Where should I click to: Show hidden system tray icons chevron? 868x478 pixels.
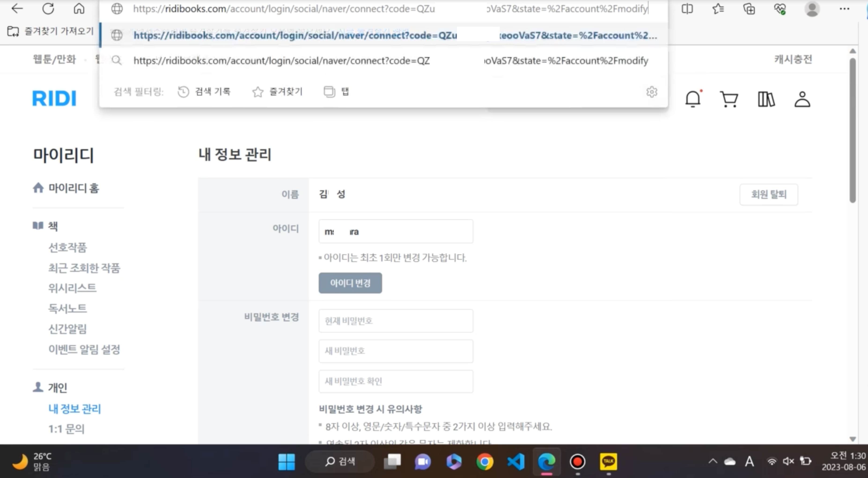713,461
